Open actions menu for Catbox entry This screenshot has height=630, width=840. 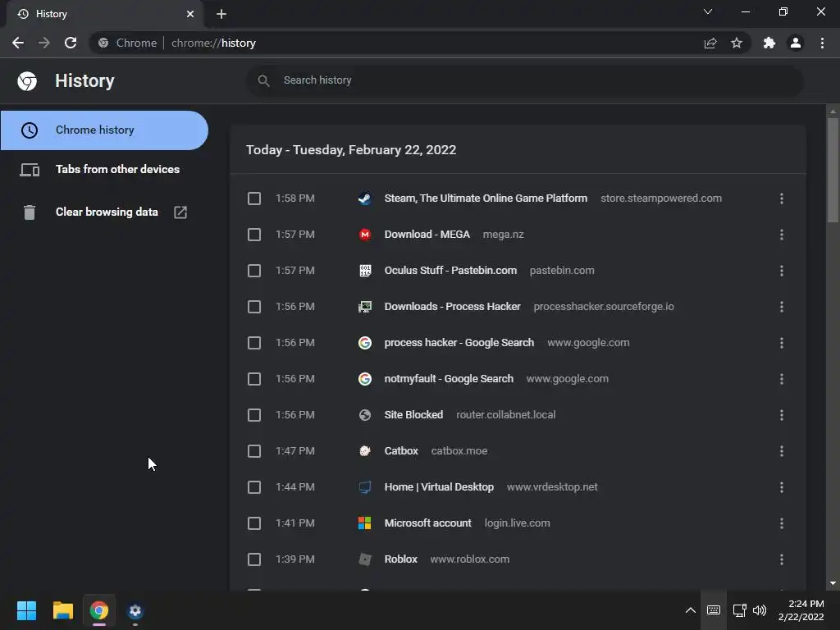pos(782,451)
